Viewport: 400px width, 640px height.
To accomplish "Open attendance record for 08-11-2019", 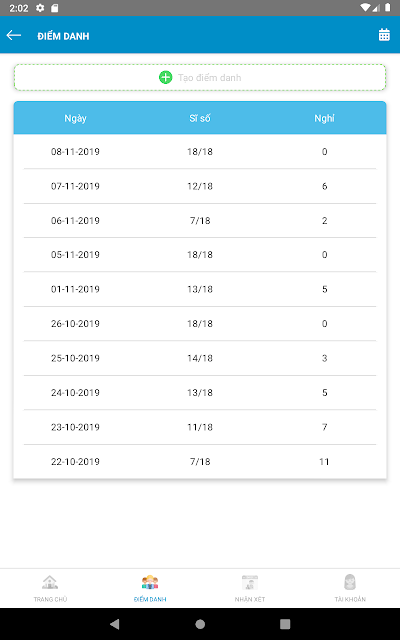I will [x=200, y=151].
